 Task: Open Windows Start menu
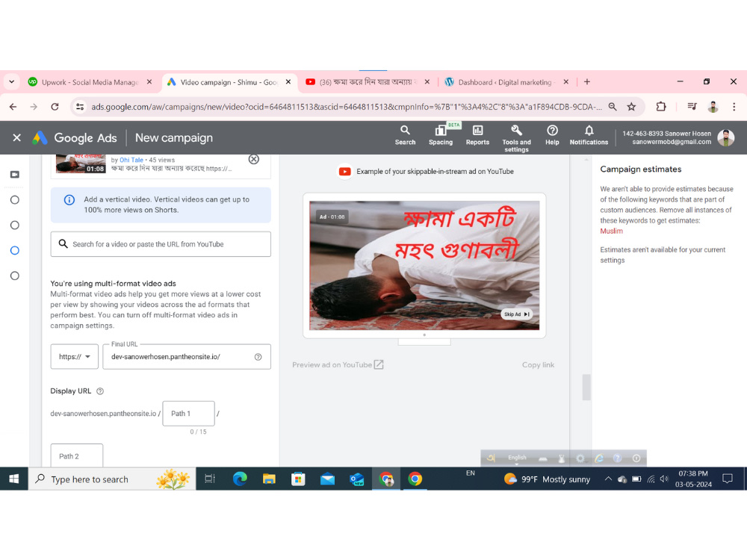coord(13,479)
